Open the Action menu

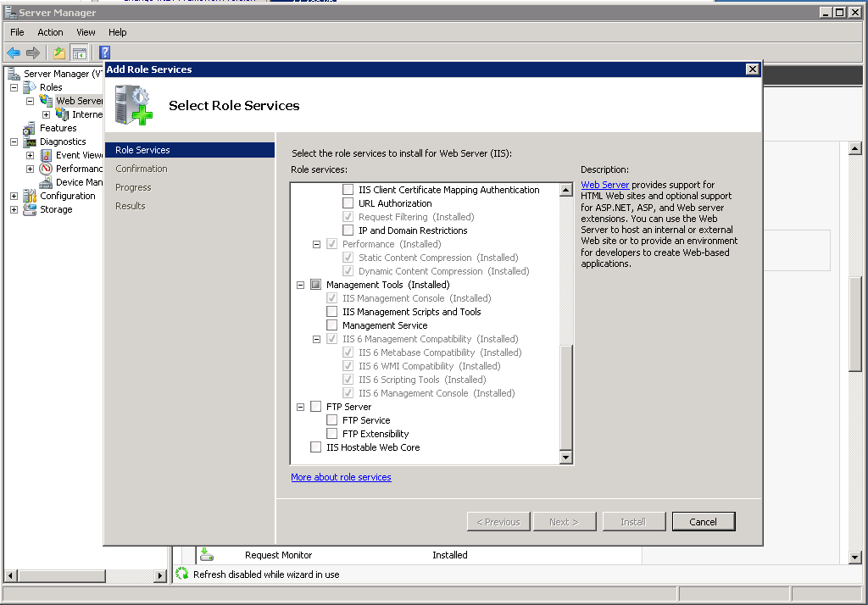tap(50, 32)
